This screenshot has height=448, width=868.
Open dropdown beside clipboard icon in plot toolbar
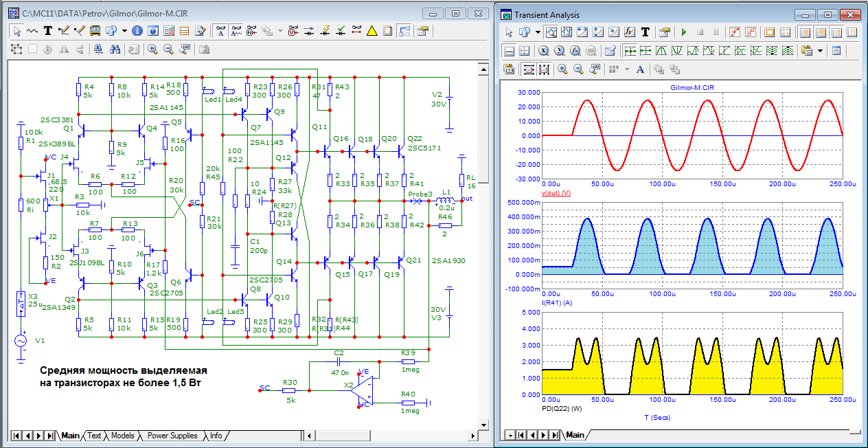(821, 51)
